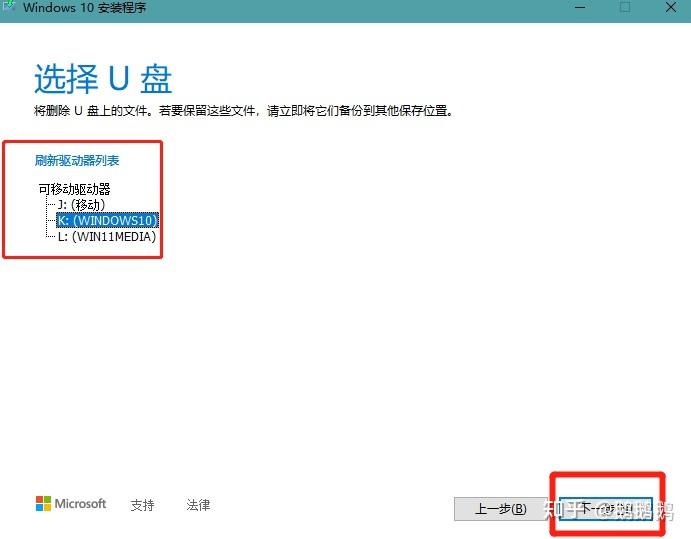Click the 'Windows 10 安装程序' title text
The width and height of the screenshot is (691, 539).
click(x=85, y=7)
